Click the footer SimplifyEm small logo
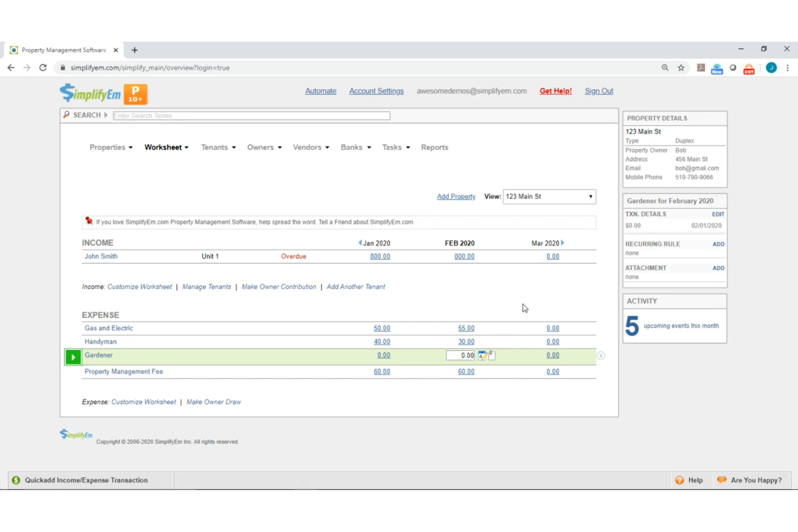798x532 pixels. click(76, 434)
